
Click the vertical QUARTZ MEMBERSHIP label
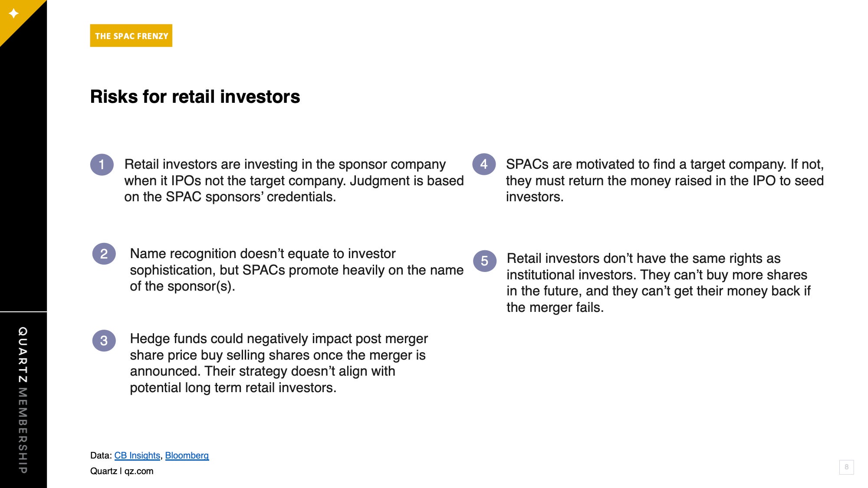pos(23,400)
